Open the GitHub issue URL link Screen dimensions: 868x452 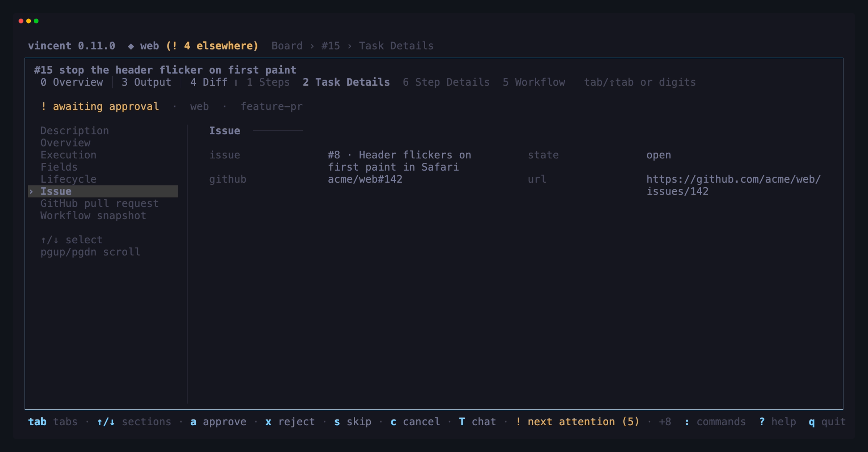pos(733,185)
